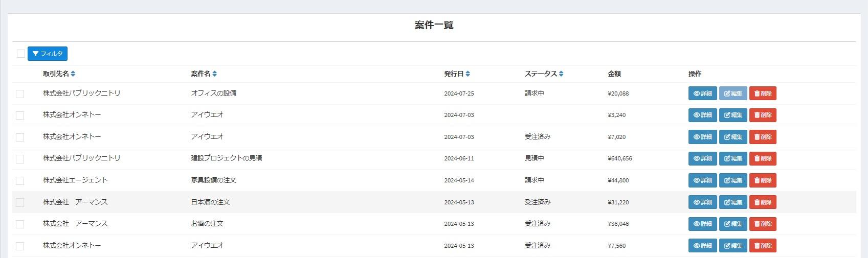Sort by ステータス column arrows

pos(561,74)
